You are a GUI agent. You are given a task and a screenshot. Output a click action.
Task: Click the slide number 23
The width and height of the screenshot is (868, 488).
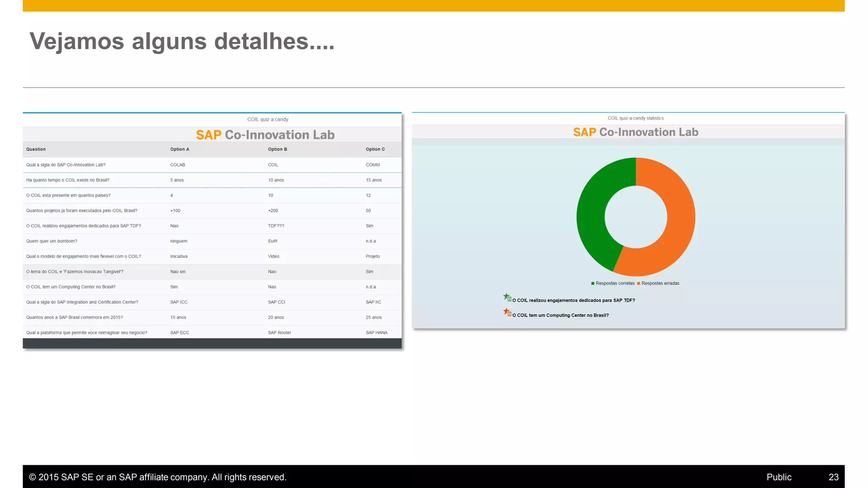[834, 477]
